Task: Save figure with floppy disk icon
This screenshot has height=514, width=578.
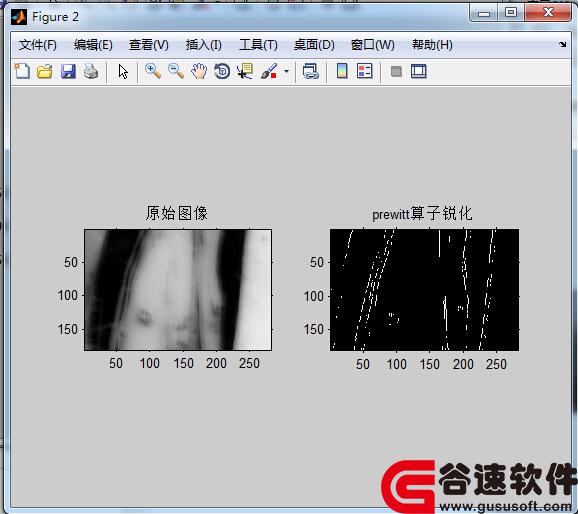Action: tap(68, 71)
